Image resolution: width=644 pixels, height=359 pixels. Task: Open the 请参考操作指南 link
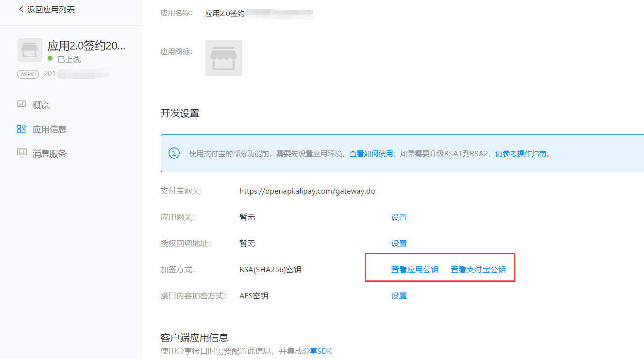coord(521,154)
